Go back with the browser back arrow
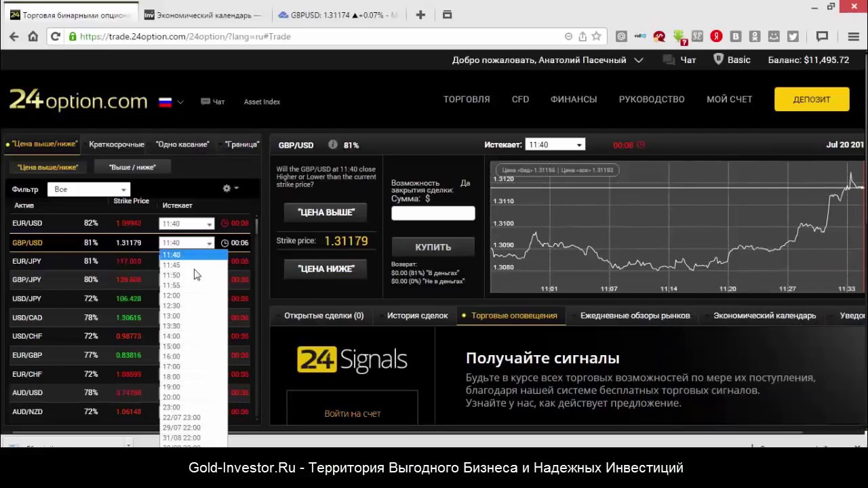Viewport: 868px width, 488px height. click(x=14, y=37)
